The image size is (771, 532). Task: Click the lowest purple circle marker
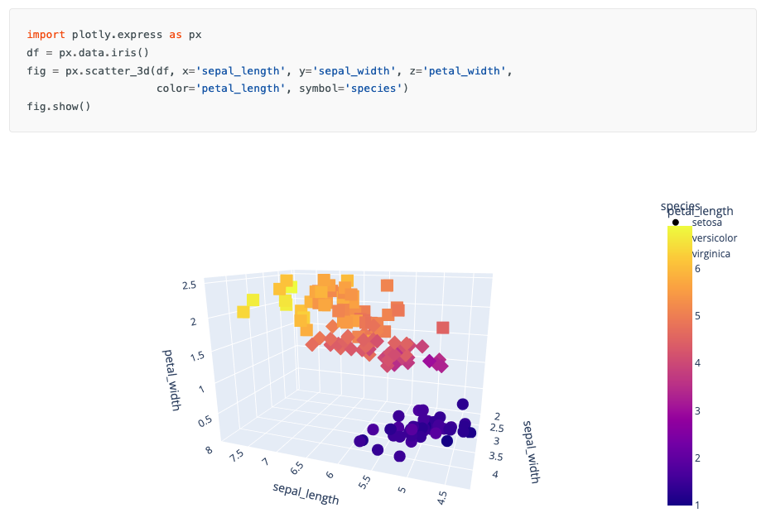[399, 456]
